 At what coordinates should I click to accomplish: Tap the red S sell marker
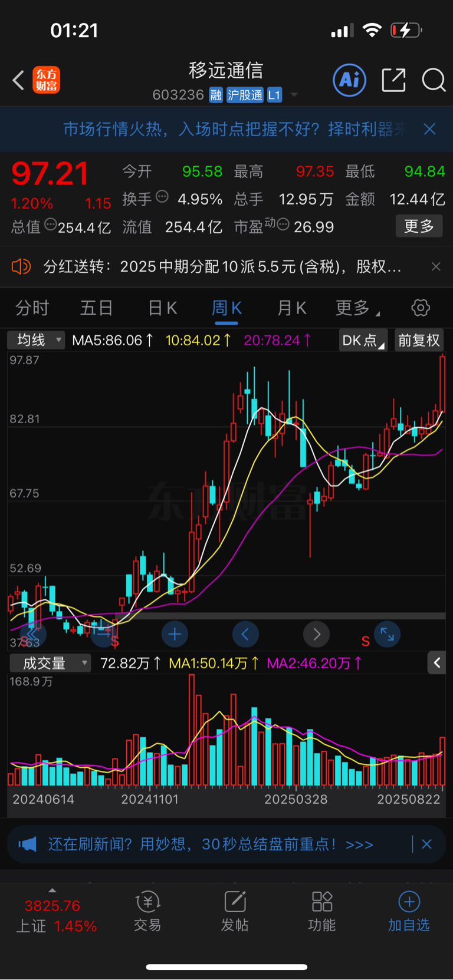point(366,641)
